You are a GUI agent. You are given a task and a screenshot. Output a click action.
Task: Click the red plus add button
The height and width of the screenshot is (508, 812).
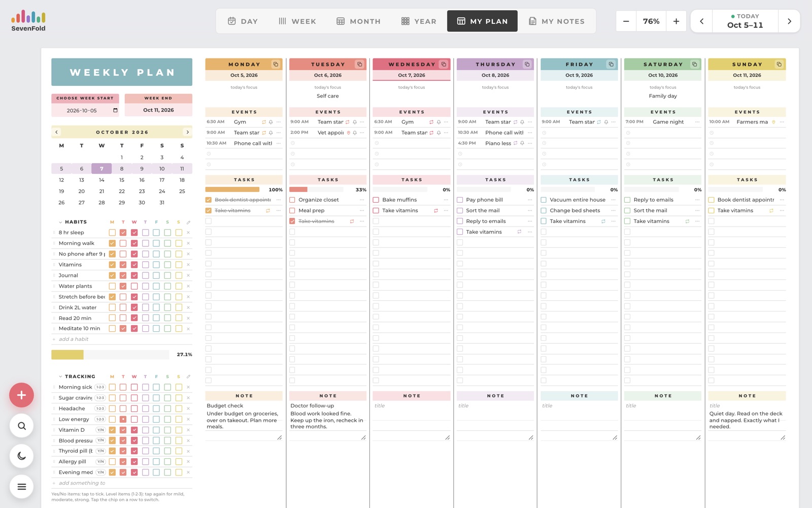[x=21, y=395]
